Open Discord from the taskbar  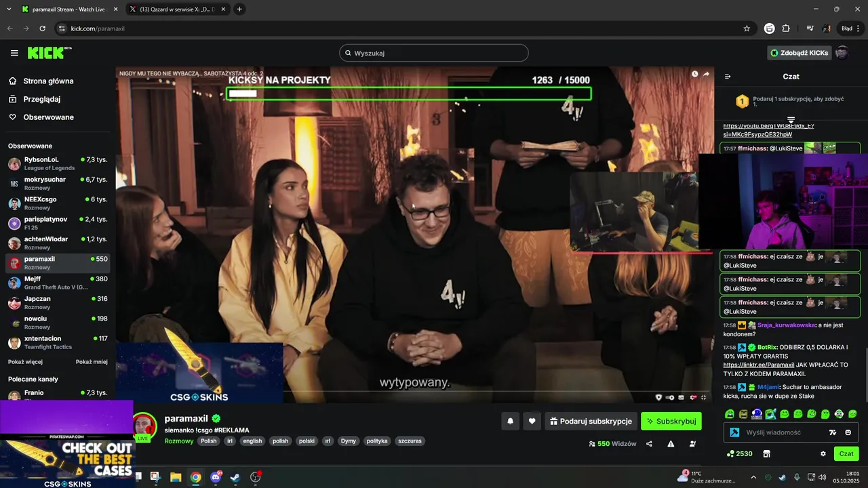coord(216,477)
